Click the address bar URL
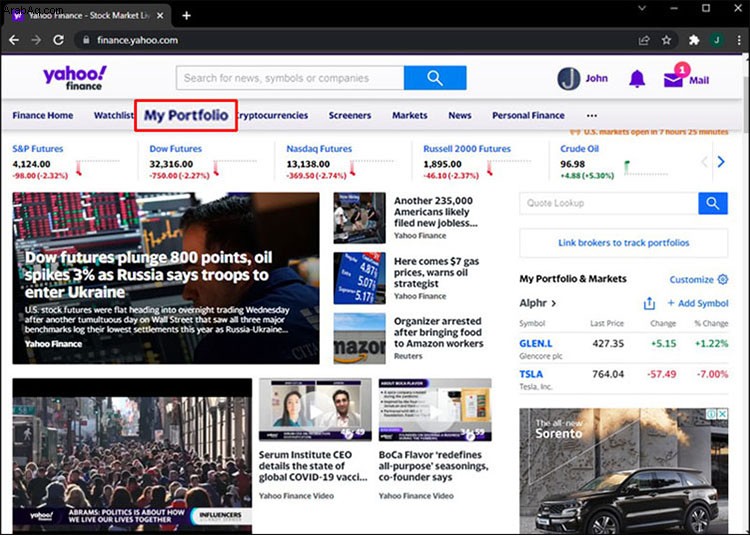This screenshot has height=536, width=750. (137, 40)
